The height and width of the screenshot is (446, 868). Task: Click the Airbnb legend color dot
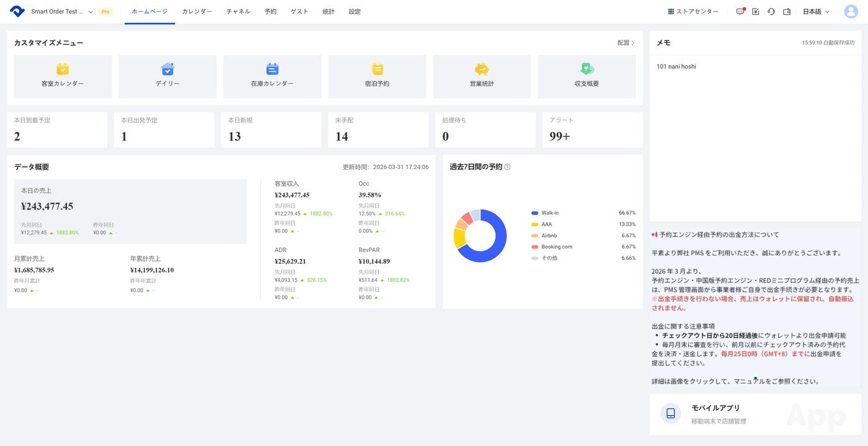[534, 235]
